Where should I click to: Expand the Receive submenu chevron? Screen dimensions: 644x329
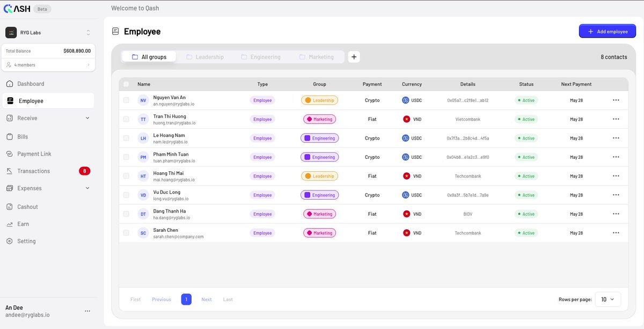87,118
